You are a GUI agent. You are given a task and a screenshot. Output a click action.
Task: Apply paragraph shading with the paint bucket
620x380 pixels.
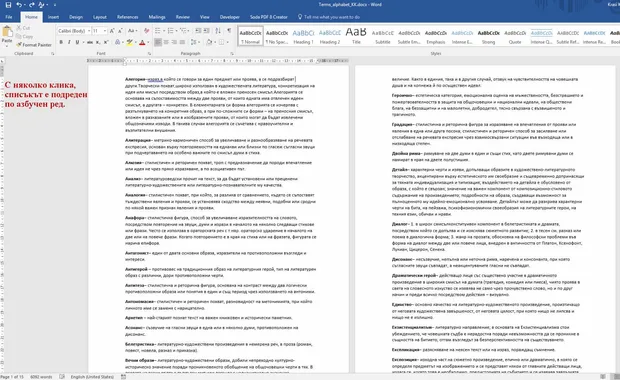coord(209,42)
